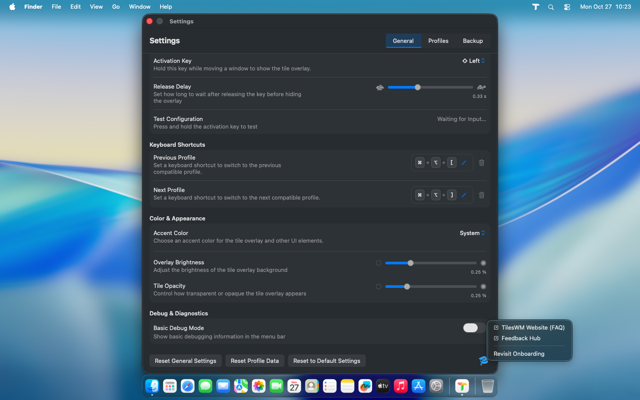Viewport: 640px width, 400px height.
Task: Click the Tile Opacity slider handle
Action: [407, 287]
